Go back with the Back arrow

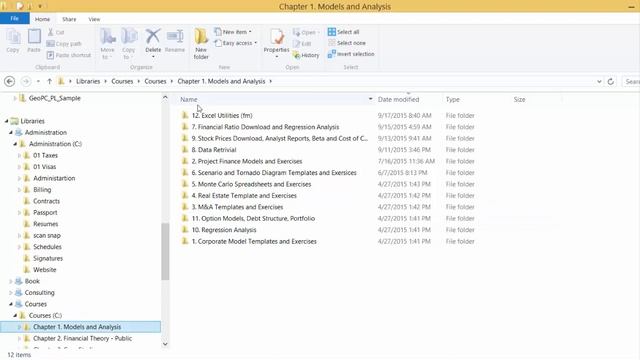(9, 81)
